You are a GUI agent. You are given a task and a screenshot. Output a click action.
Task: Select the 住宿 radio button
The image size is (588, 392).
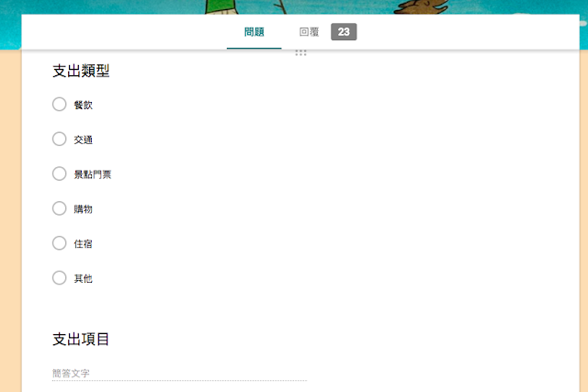[59, 243]
